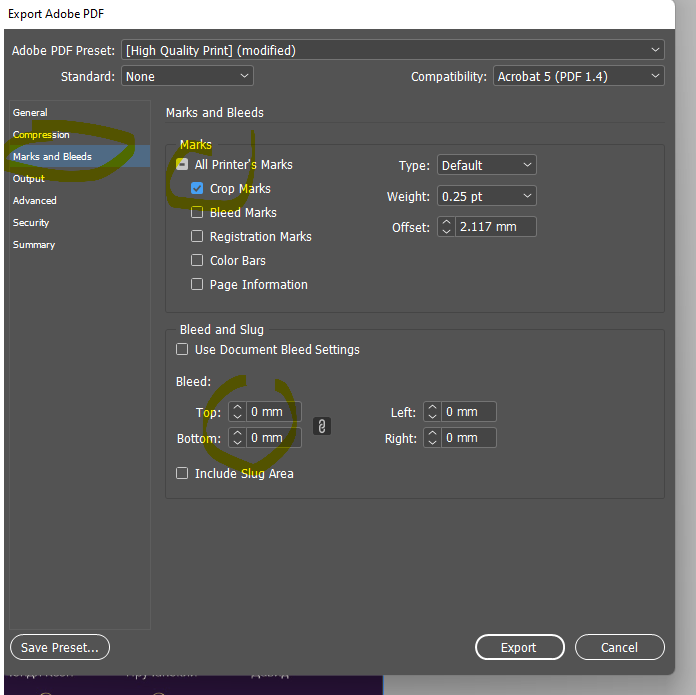Image resolution: width=696 pixels, height=695 pixels.
Task: Click the Right bleed stepper arrows
Action: pyautogui.click(x=432, y=438)
